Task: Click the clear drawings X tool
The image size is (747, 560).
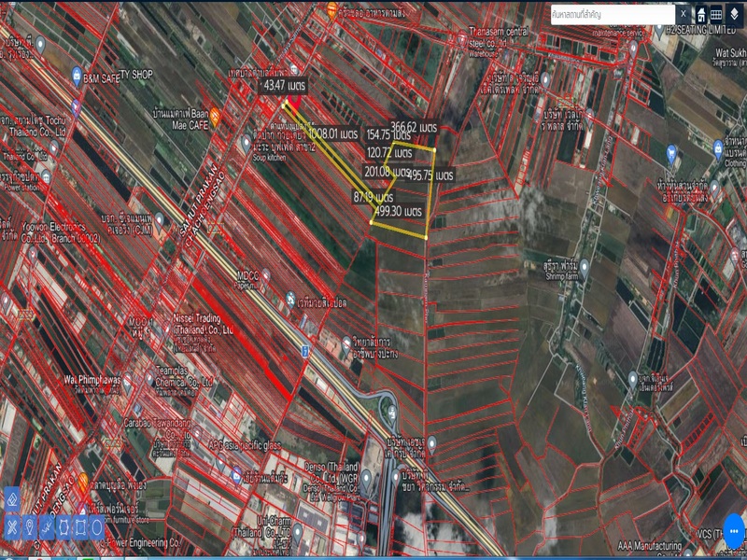Action: coord(13,528)
